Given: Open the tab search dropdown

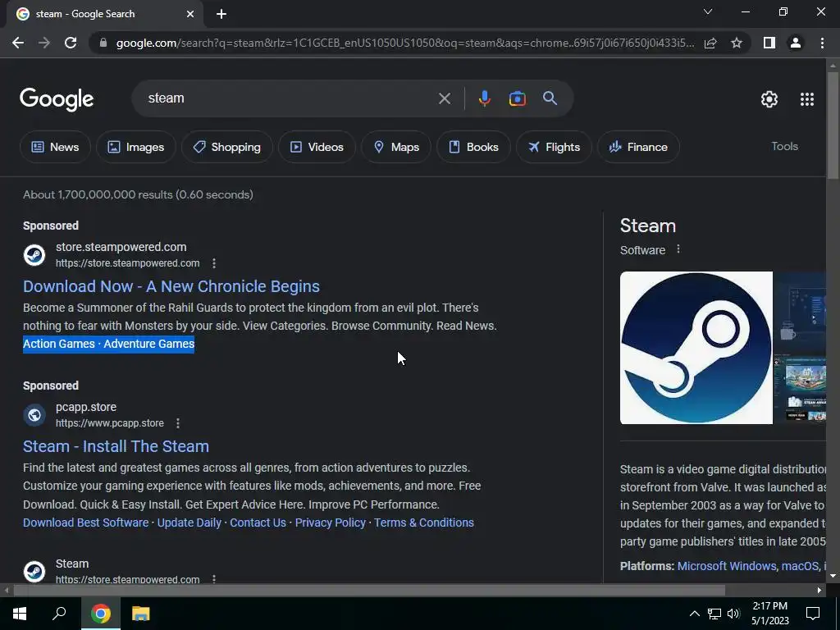Looking at the screenshot, I should (708, 11).
